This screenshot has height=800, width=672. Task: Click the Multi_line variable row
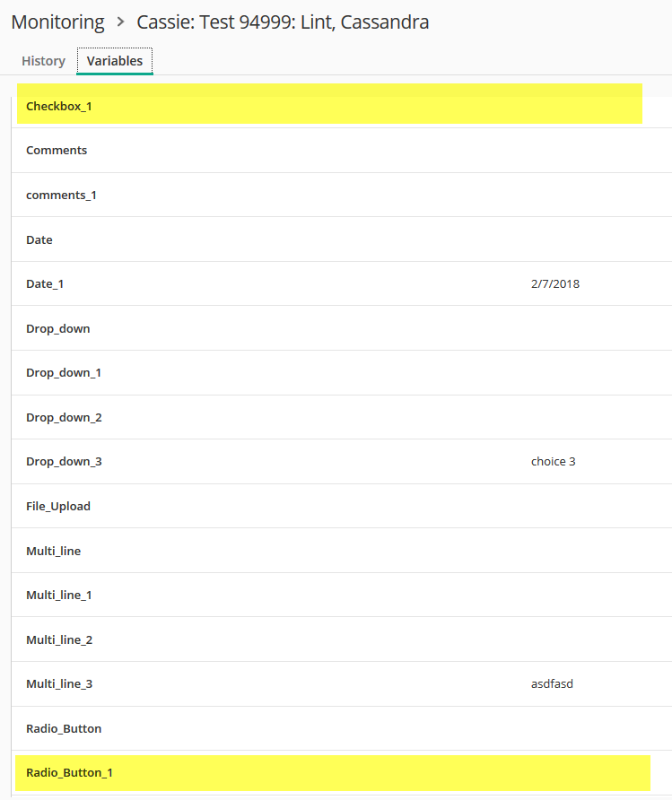click(x=342, y=551)
